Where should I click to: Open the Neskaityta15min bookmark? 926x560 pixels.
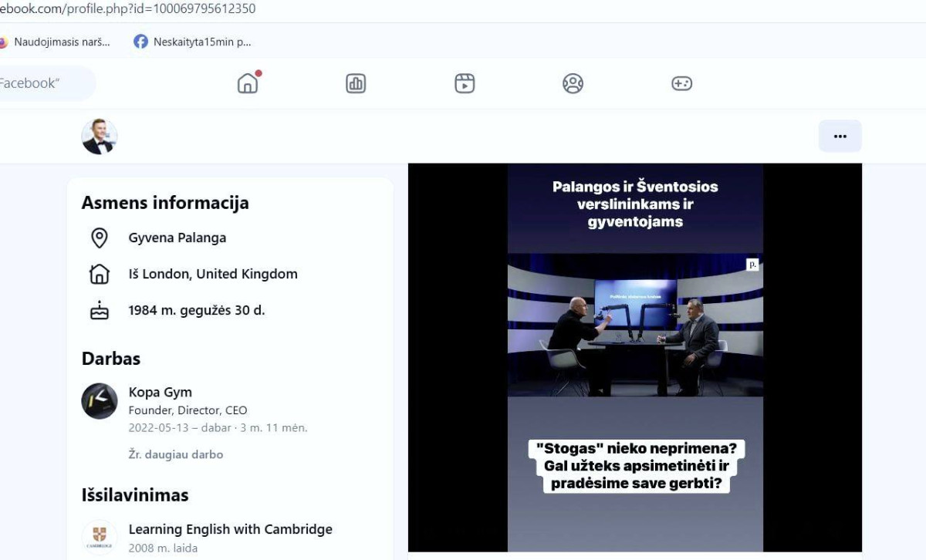tap(192, 42)
